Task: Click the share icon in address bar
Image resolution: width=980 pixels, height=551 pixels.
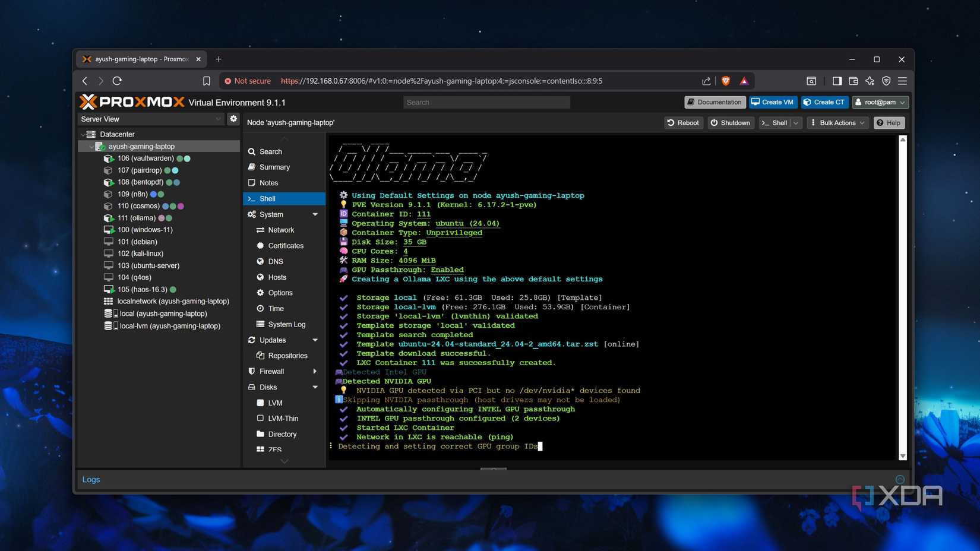Action: (x=706, y=81)
